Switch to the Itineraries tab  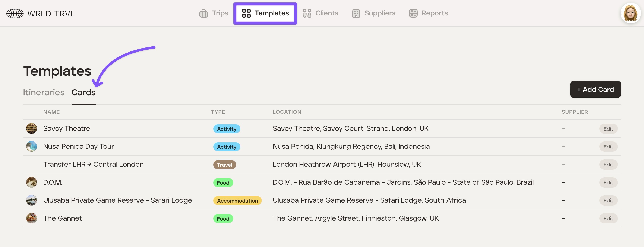click(x=44, y=92)
